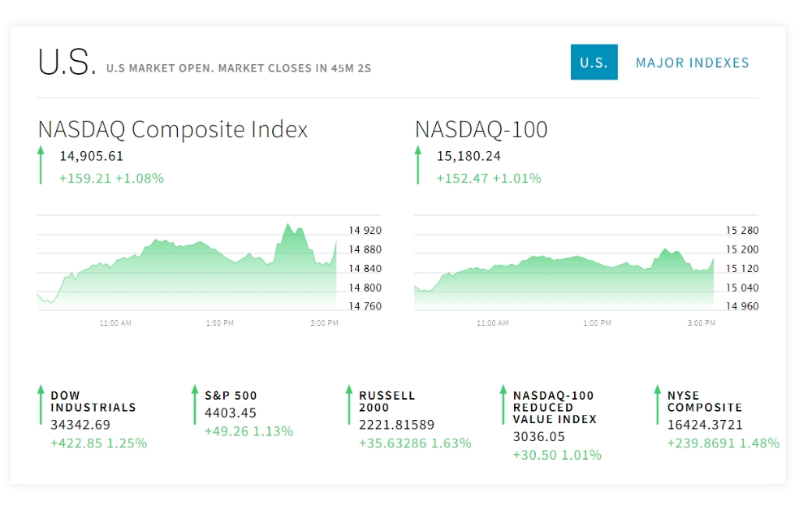Click the NASDAQ-100 change +152.47 +1.01%
The height and width of the screenshot is (519, 812).
coord(489,178)
